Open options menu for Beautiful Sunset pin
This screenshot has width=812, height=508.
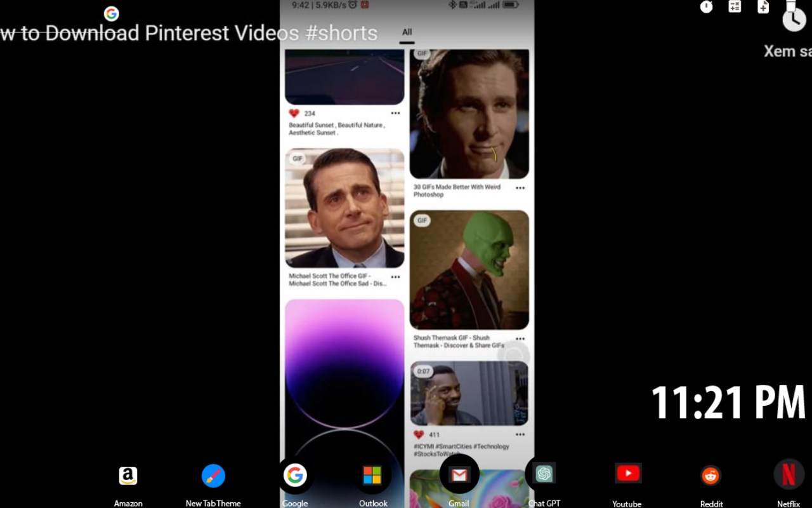pos(395,113)
